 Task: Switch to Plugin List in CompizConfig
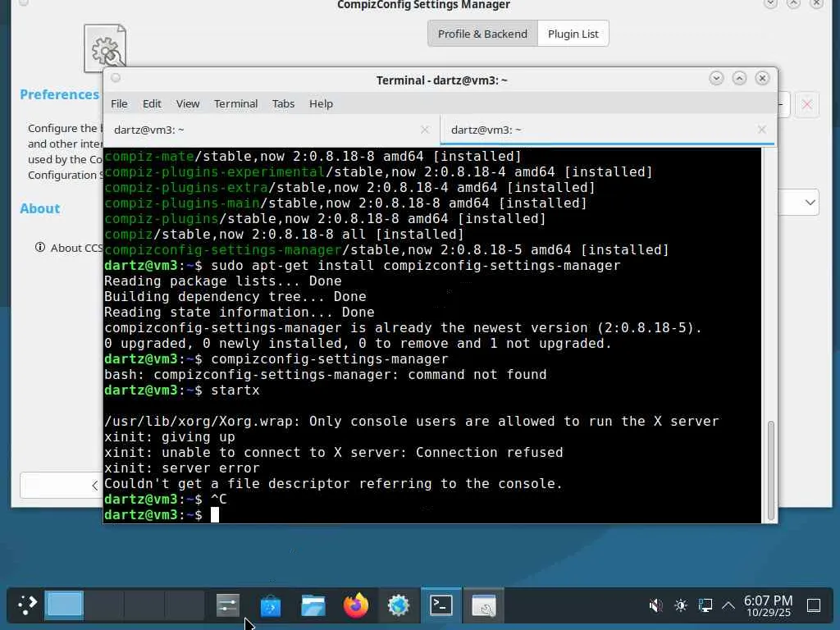pyautogui.click(x=573, y=34)
